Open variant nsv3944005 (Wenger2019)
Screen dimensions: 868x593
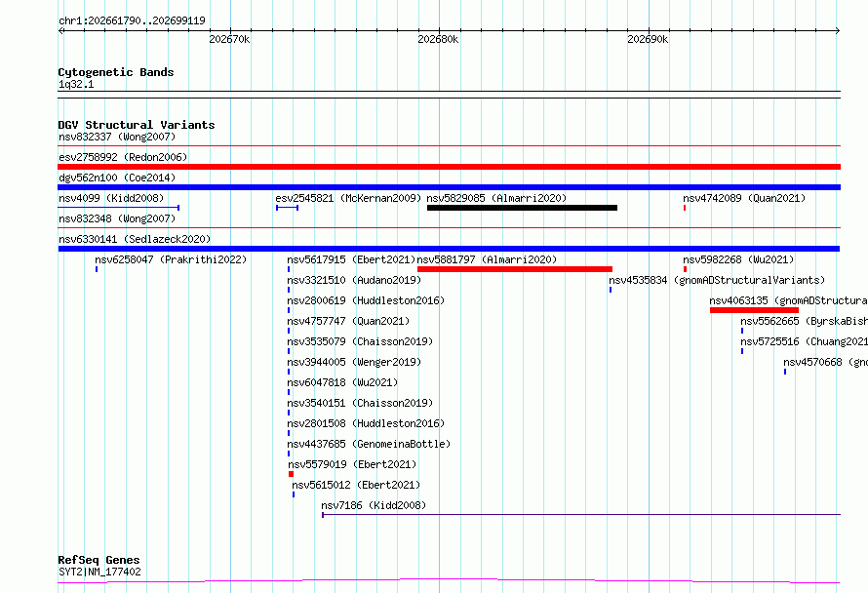[354, 362]
